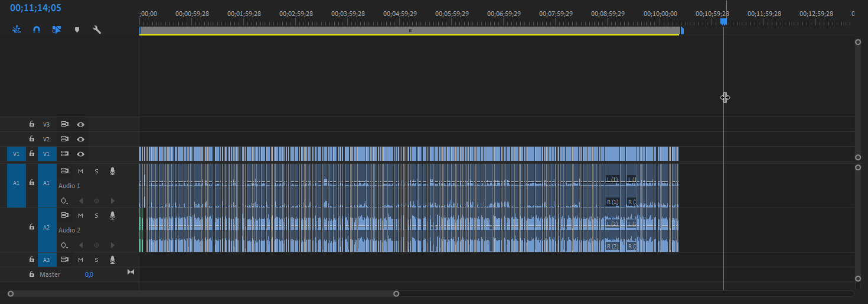Add a marker with the marker icon
Image resolution: width=868 pixels, height=304 pixels.
[x=77, y=29]
